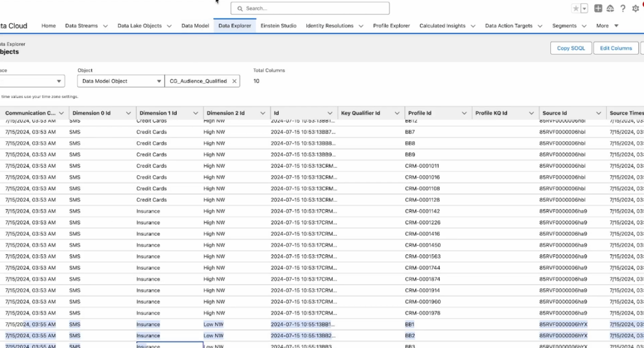Focus the global Search field

click(309, 8)
